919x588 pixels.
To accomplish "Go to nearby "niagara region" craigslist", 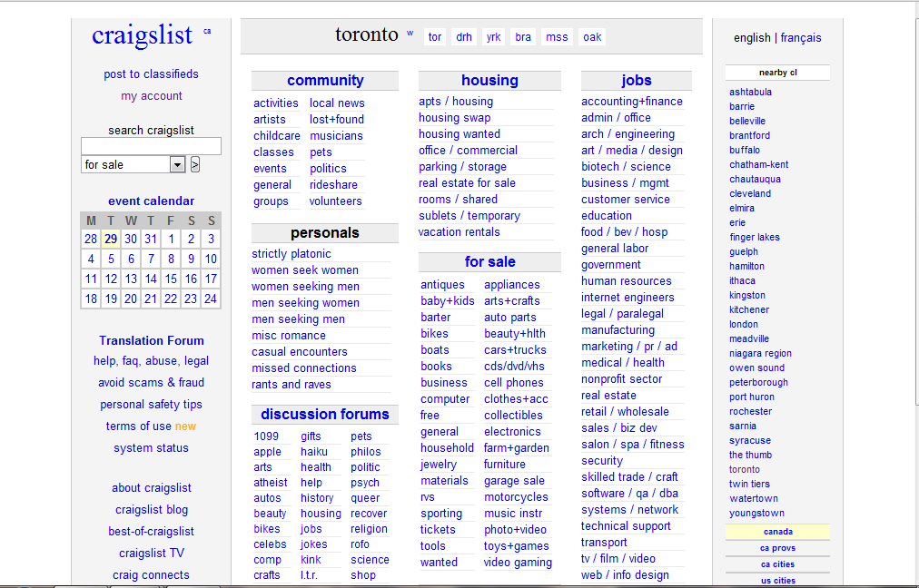I will point(760,353).
